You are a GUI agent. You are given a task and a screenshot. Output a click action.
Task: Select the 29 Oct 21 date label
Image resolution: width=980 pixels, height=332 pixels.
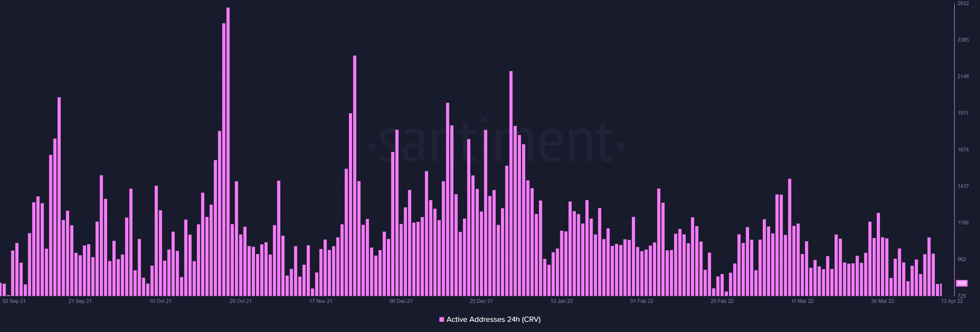tap(240, 301)
